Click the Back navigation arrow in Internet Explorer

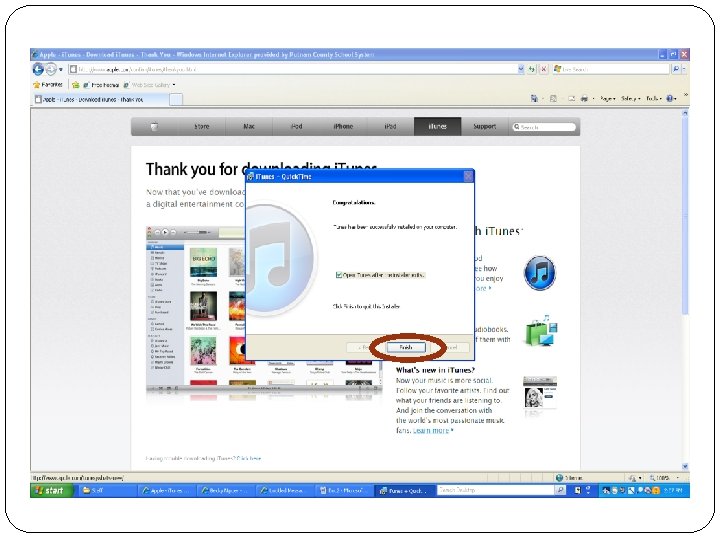[38, 69]
